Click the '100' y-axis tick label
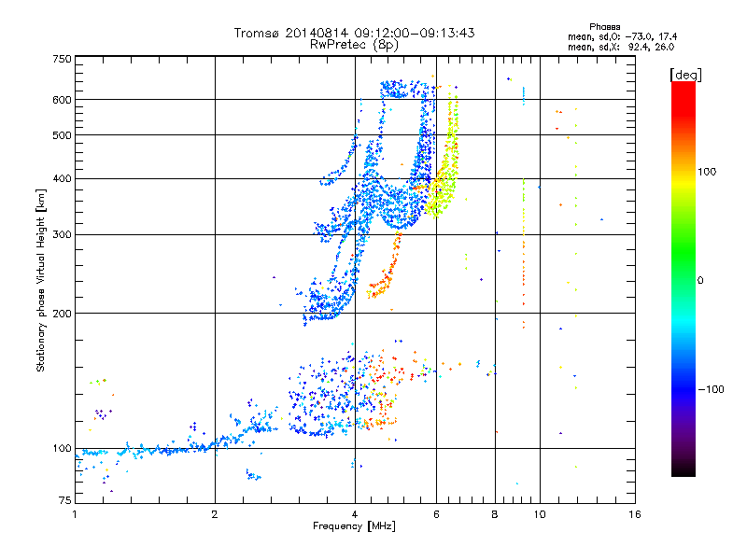 [x=63, y=449]
